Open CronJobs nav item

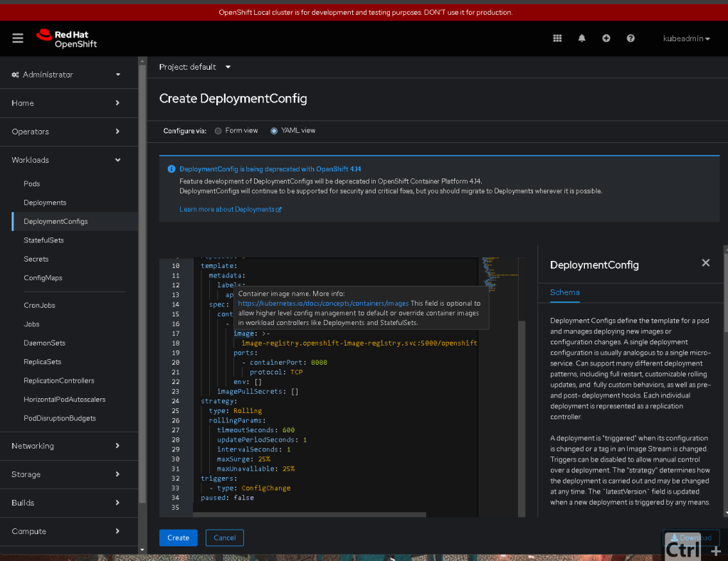coord(39,305)
